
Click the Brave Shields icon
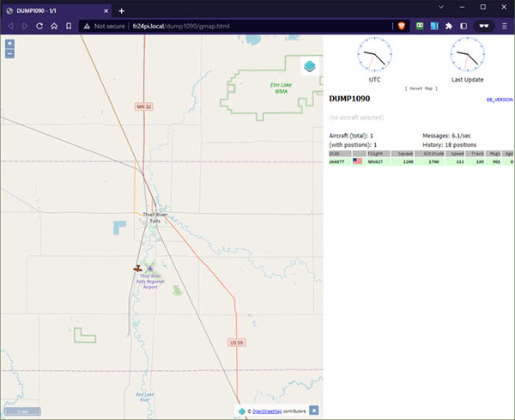coord(402,26)
